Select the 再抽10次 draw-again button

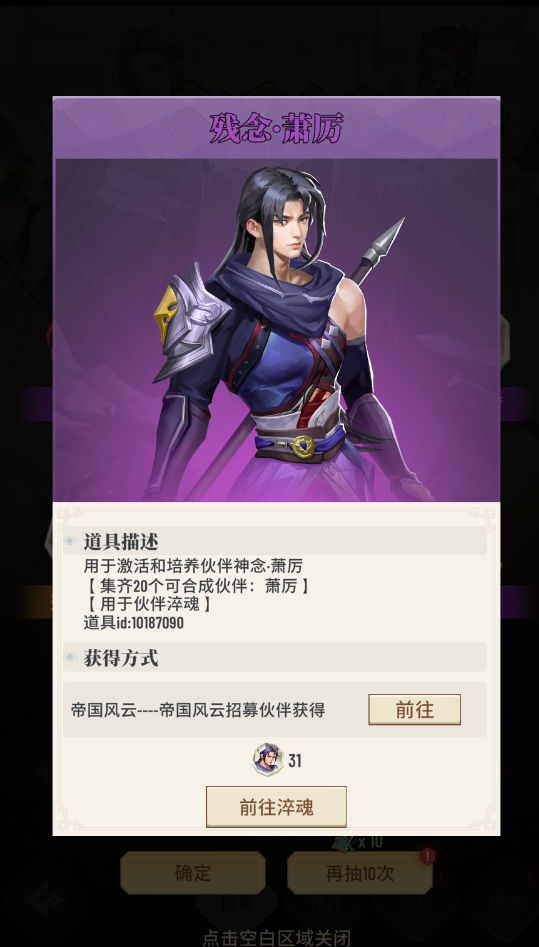coord(360,873)
